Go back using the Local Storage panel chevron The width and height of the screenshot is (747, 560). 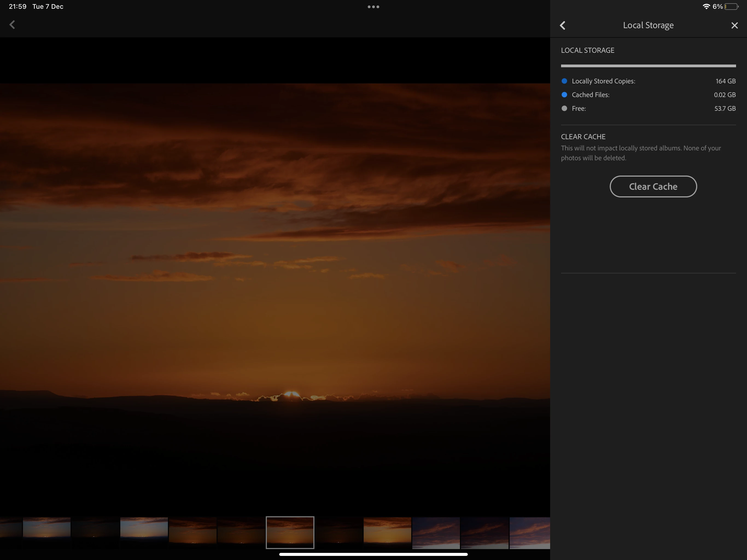[x=563, y=25]
